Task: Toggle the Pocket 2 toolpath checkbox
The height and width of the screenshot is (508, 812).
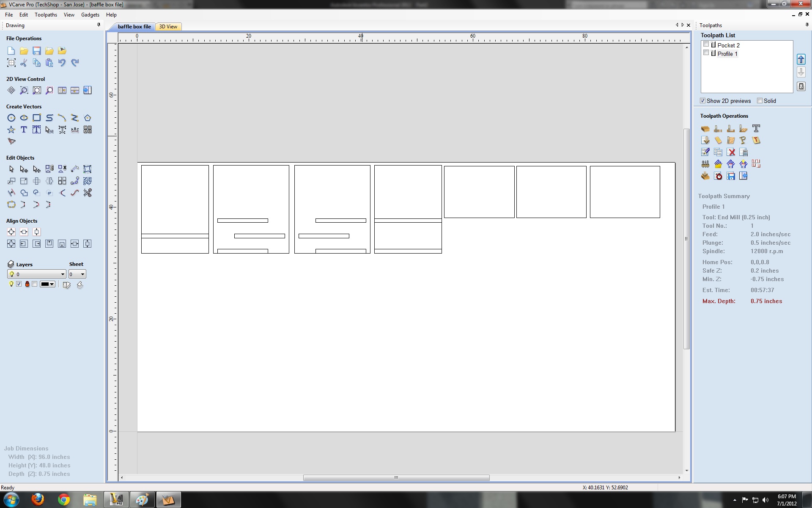Action: [706, 44]
